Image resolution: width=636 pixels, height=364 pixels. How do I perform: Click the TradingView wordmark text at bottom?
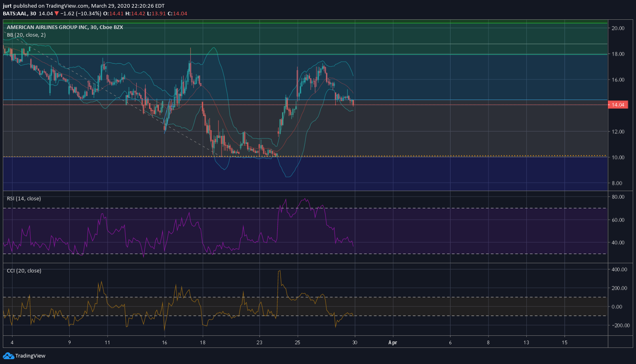pos(30,356)
